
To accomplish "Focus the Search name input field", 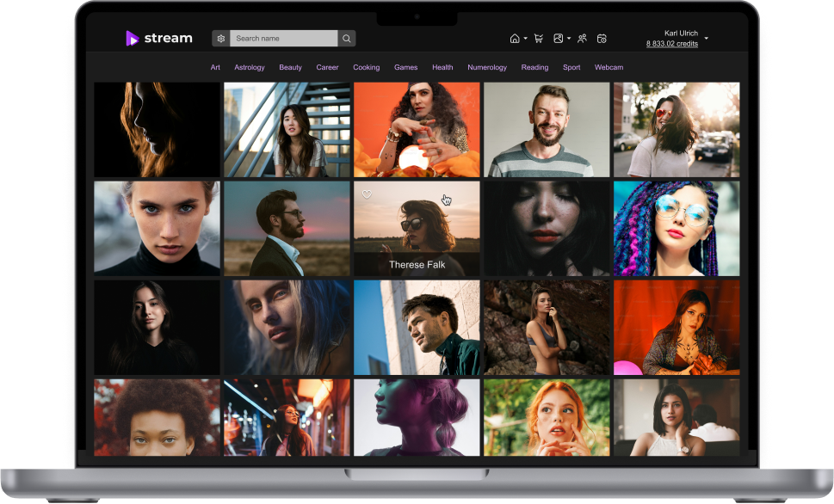I will (284, 39).
